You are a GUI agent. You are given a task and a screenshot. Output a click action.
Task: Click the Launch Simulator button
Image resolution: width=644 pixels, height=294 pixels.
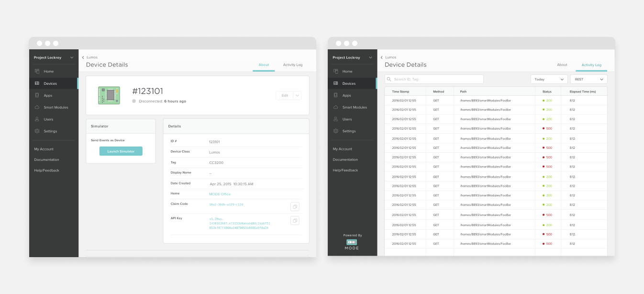[121, 151]
